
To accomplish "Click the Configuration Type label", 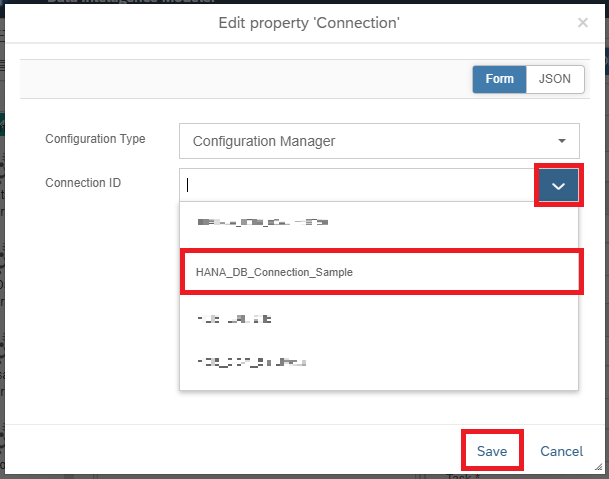I will pyautogui.click(x=95, y=139).
